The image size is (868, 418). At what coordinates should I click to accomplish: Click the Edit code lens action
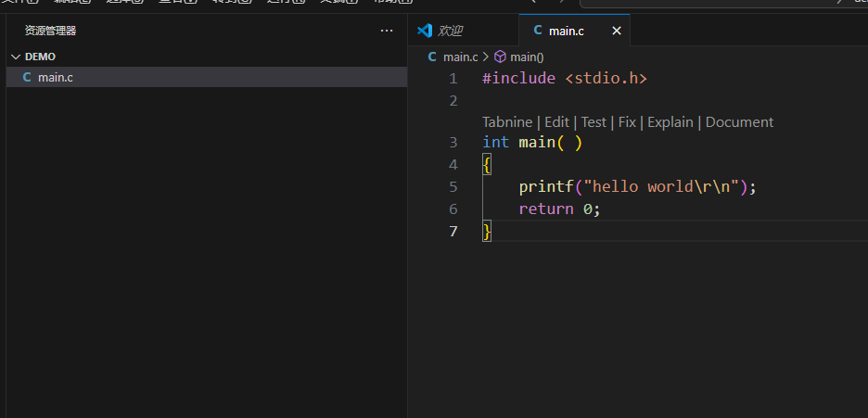click(x=556, y=121)
